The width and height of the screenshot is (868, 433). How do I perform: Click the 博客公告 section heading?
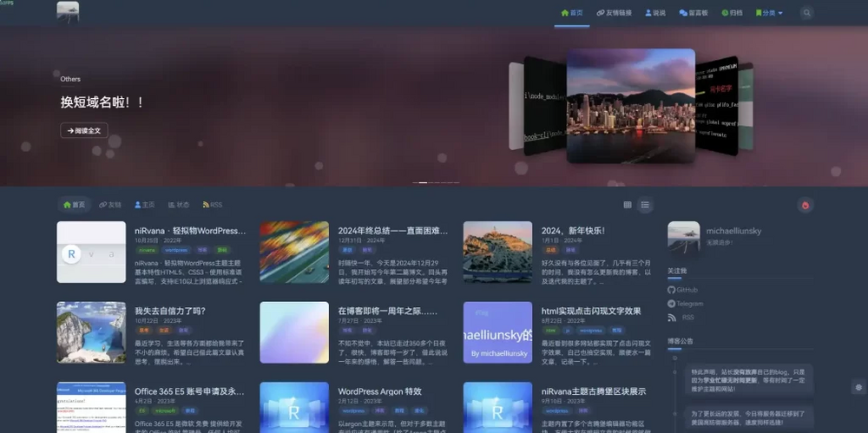tap(681, 341)
